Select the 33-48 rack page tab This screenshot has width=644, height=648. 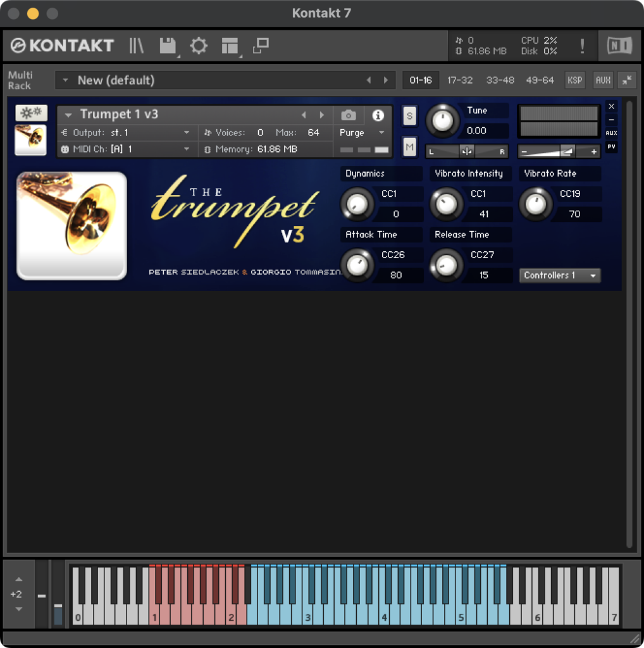500,80
